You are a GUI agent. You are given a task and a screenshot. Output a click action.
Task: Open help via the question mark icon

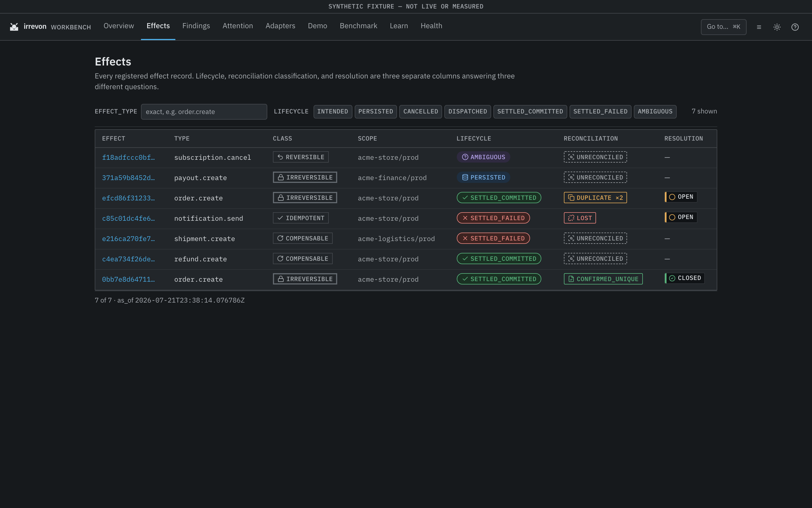pos(795,27)
